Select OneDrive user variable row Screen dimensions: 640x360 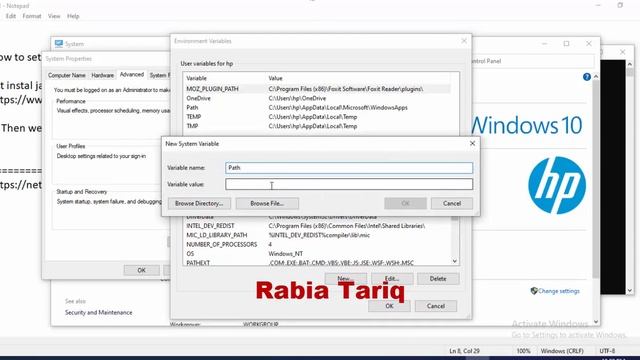coord(318,98)
